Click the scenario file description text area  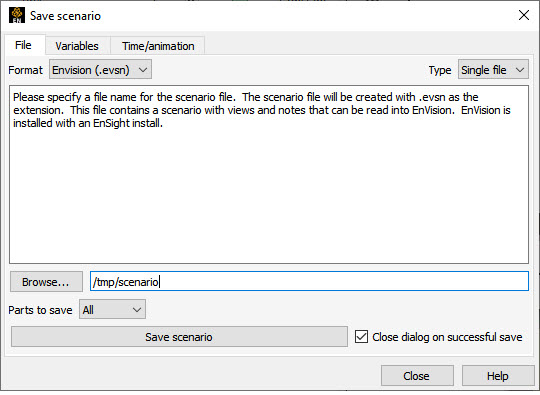(x=269, y=174)
